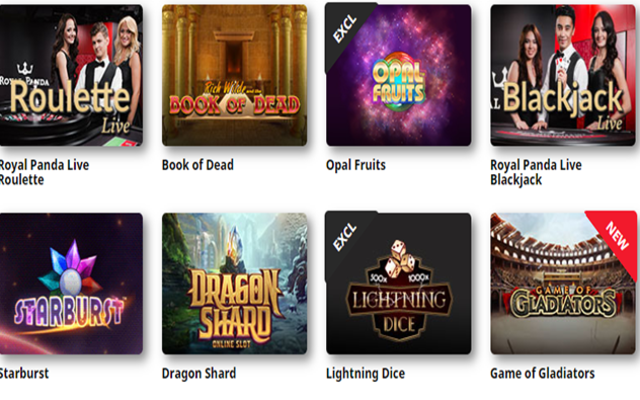
Task: Launch the Starburst slot thumbnail
Action: click(x=71, y=283)
